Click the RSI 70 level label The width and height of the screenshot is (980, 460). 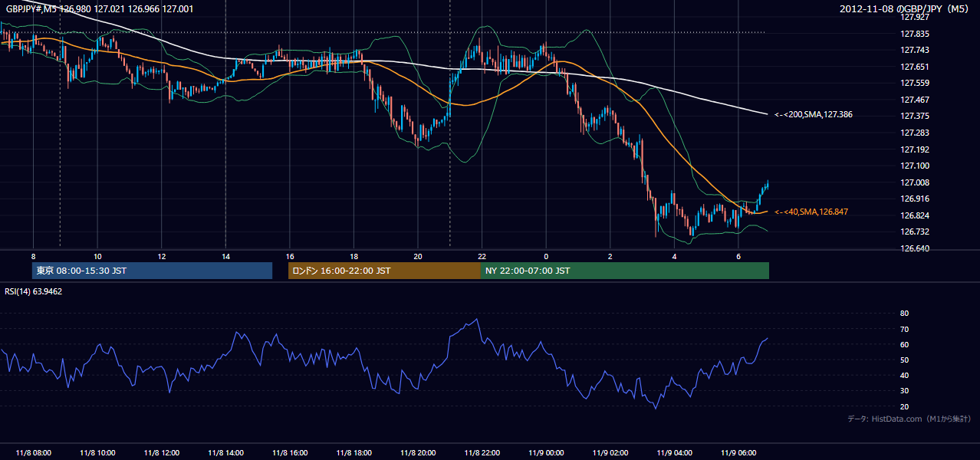904,329
